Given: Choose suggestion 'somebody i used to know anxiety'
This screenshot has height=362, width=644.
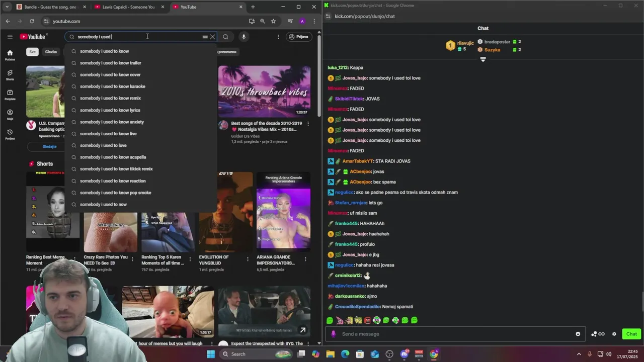Looking at the screenshot, I should coord(141,122).
